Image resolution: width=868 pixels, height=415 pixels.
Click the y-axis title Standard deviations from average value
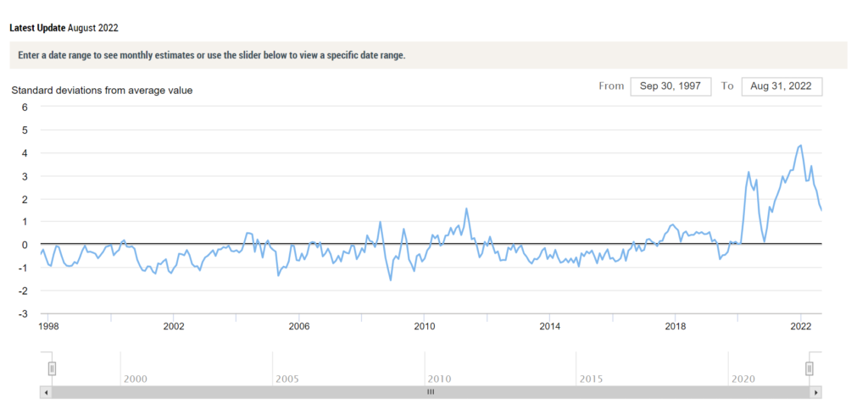pyautogui.click(x=102, y=91)
